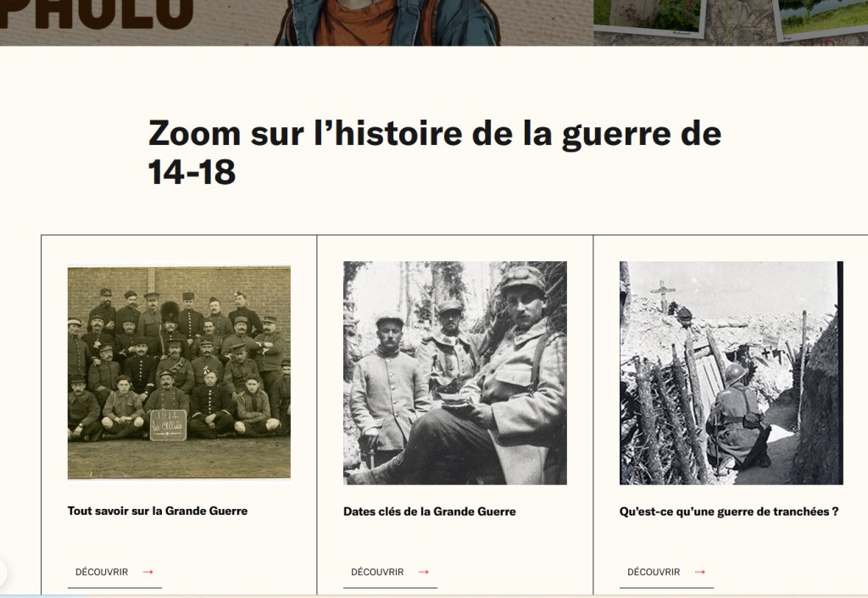Click the round floating button at left edge
Viewport: 868px width, 598px height.
[3, 571]
